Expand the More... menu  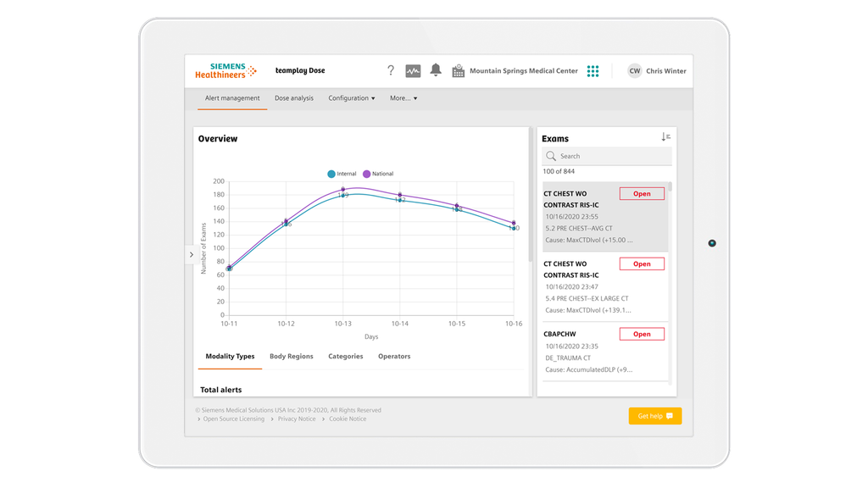click(403, 98)
